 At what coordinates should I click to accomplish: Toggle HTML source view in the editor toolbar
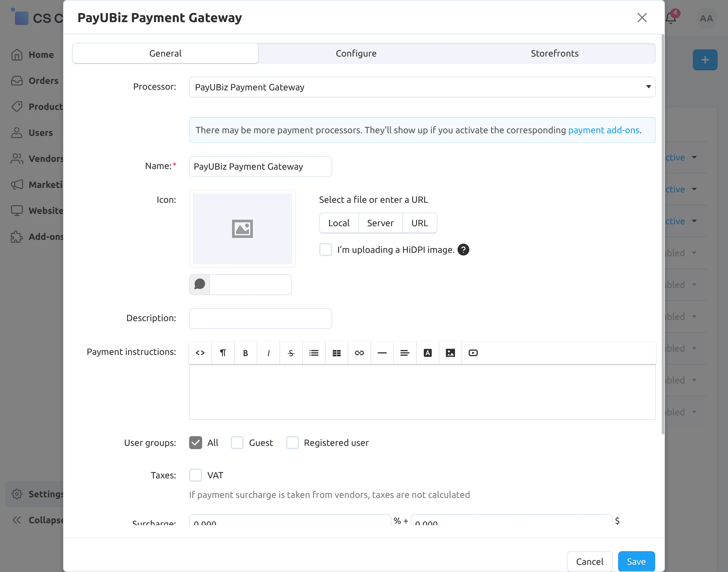pos(200,353)
